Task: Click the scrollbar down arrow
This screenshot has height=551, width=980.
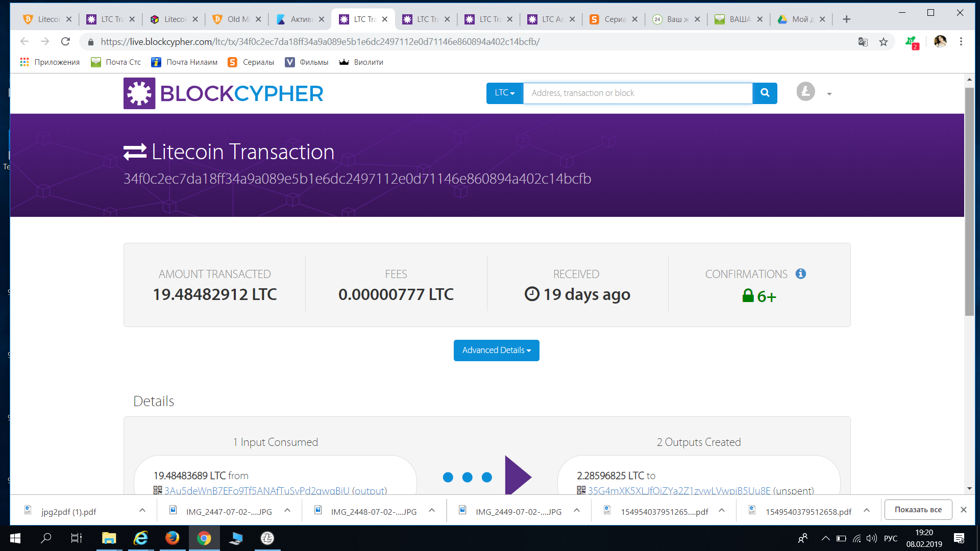Action: coord(969,489)
